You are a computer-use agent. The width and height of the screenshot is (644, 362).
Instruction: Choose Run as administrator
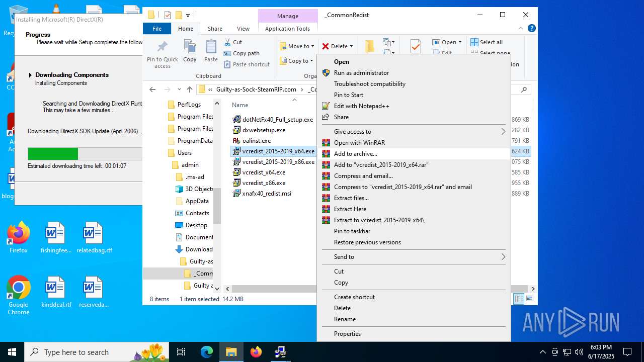pos(414,73)
